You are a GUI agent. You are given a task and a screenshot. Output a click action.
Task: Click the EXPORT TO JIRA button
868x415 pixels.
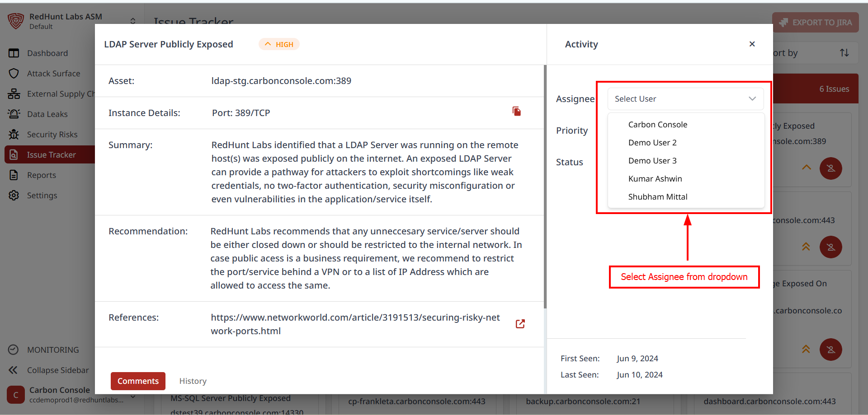(816, 23)
